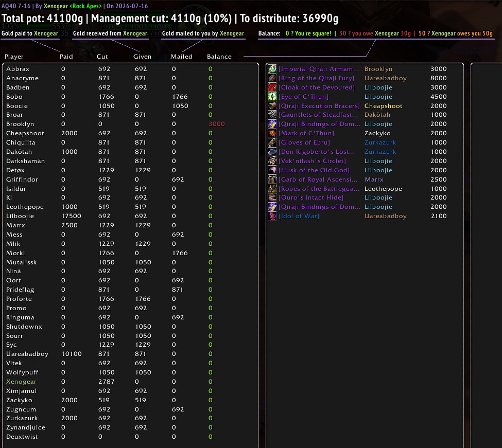Click the 'Gold paid to Xenogear' legend label
Image resolution: width=502 pixels, height=448 pixels.
[30, 33]
